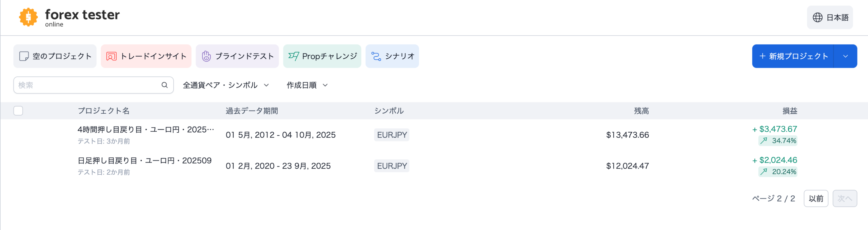868x230 pixels.
Task: Click the Trade Insight icon
Action: [111, 56]
